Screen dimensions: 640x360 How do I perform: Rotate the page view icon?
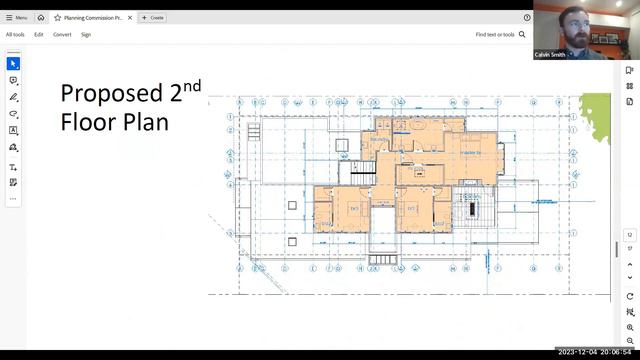(630, 296)
